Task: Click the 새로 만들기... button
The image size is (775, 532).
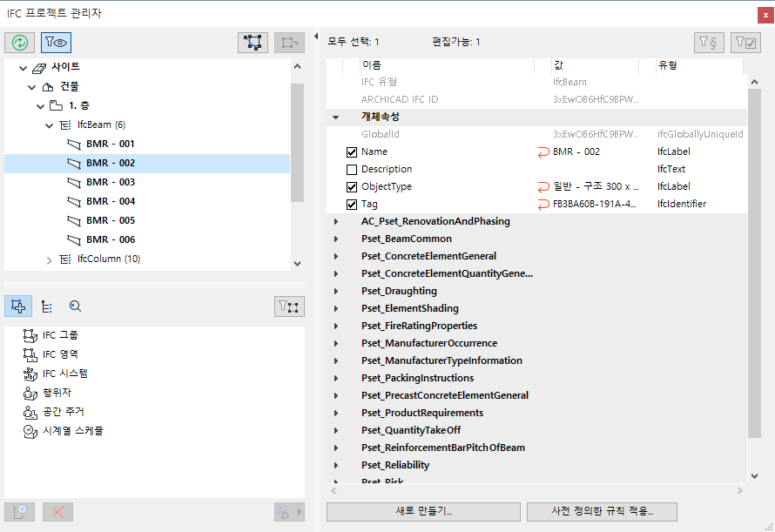Action: [423, 511]
